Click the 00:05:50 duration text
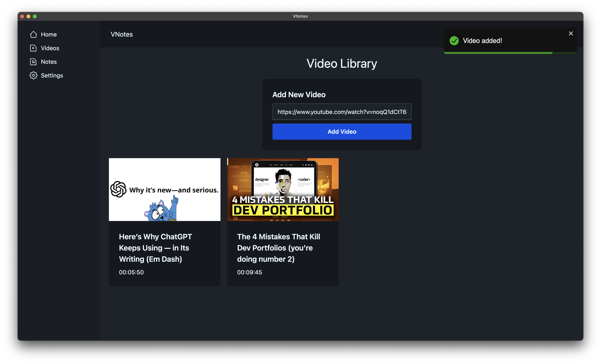Viewport: 601px width, 364px height. (131, 272)
